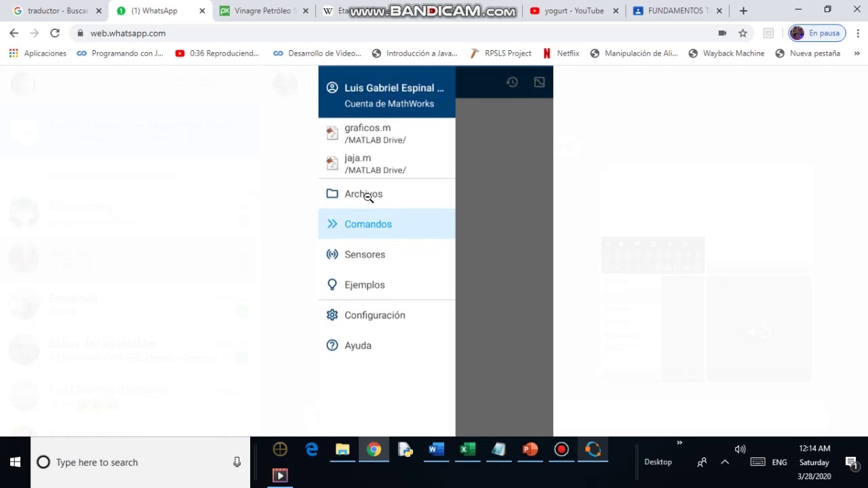868x488 pixels.
Task: Click the jaja.m file icon
Action: click(332, 163)
